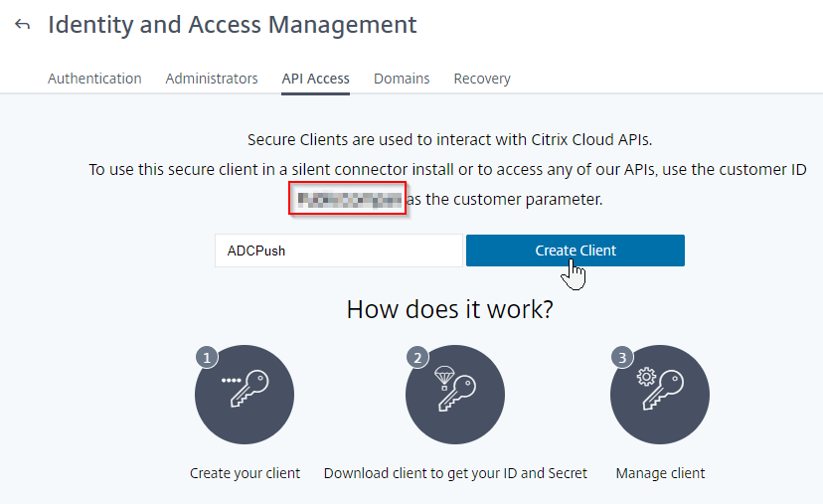Click the Create Client button

[x=576, y=251]
